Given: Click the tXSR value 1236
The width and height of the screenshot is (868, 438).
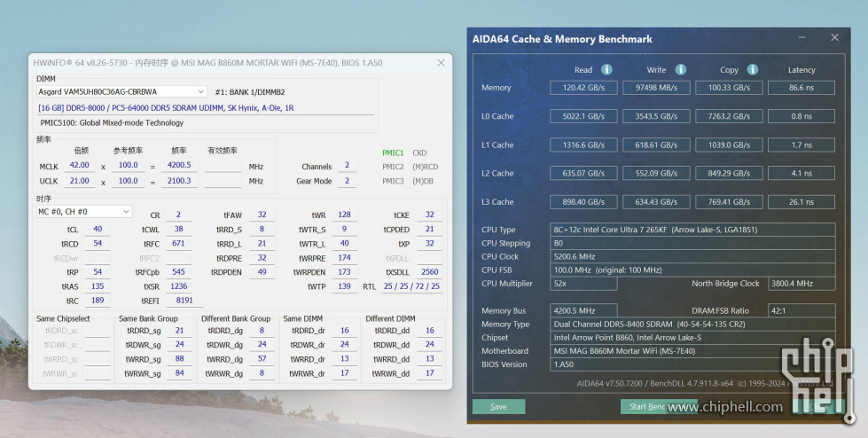Looking at the screenshot, I should tap(178, 286).
